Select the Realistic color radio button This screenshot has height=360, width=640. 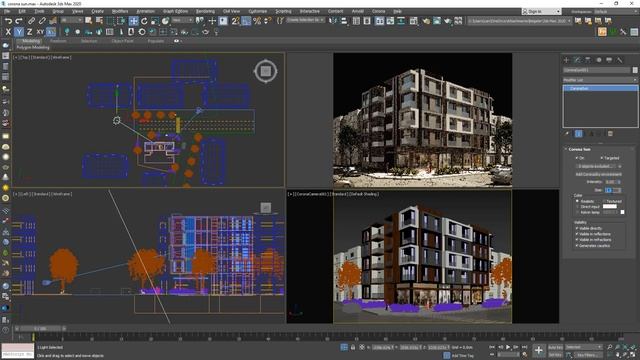coord(577,201)
